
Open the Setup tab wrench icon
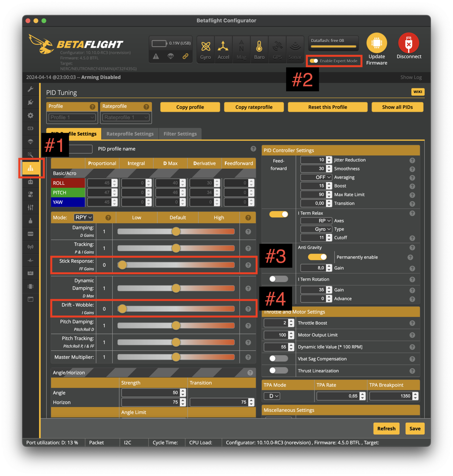(x=31, y=89)
